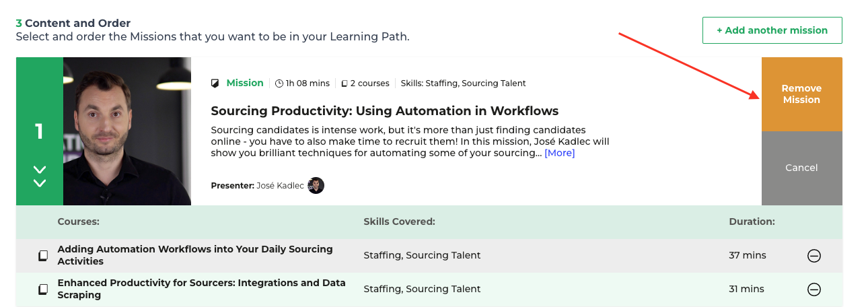Click the Skills Covered column header

pyautogui.click(x=399, y=221)
